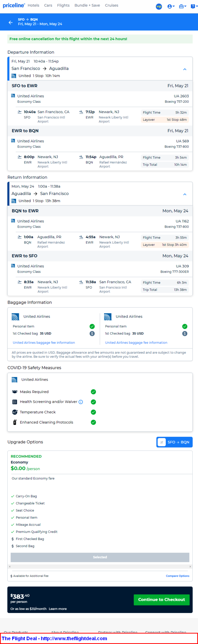Click left 1st Checked bag dollar icon

pos(92,334)
